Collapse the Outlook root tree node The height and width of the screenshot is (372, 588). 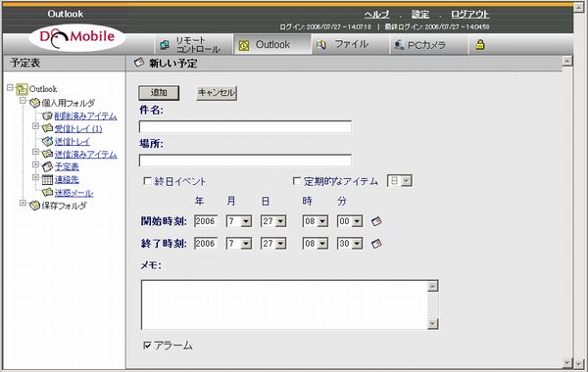pos(10,88)
